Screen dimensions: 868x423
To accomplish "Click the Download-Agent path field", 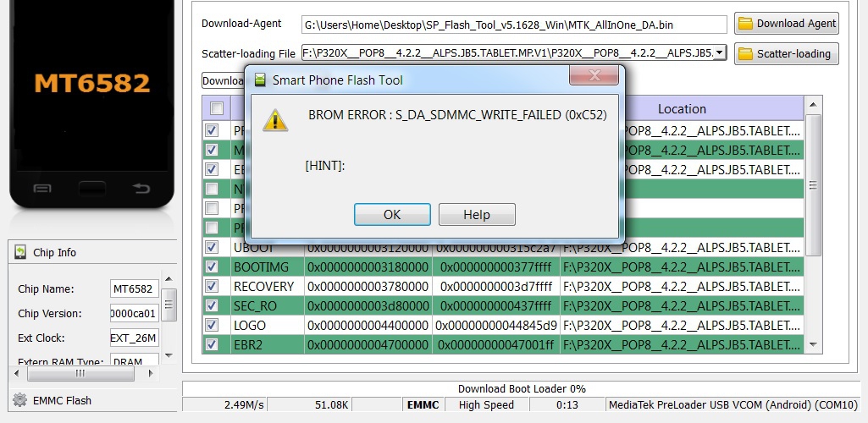I will (x=514, y=25).
